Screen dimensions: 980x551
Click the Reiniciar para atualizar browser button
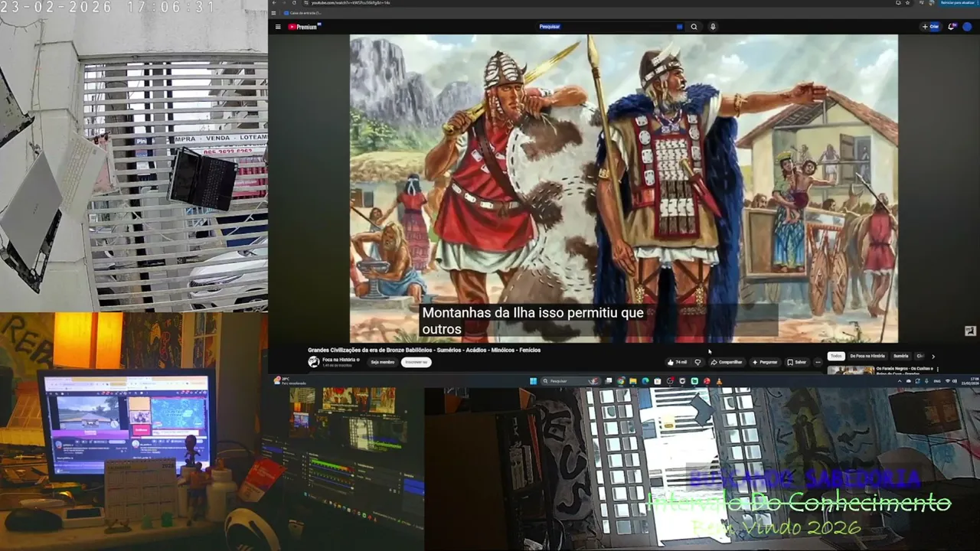pos(958,3)
